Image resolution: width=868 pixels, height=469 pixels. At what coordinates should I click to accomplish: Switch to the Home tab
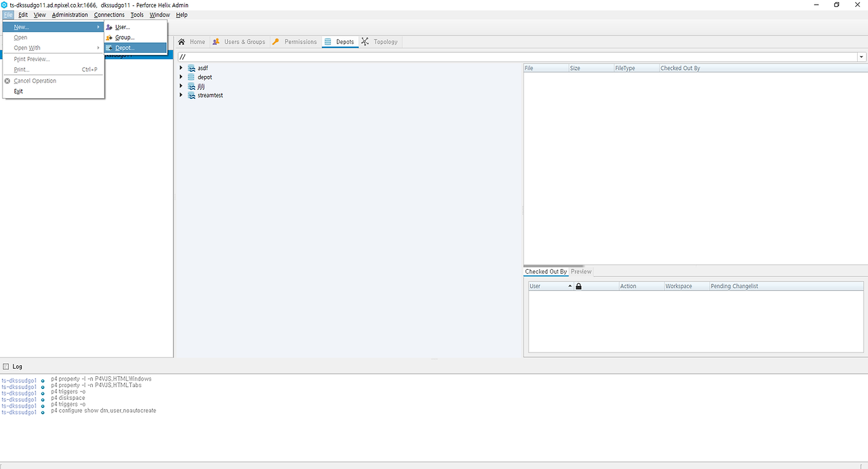tap(191, 42)
